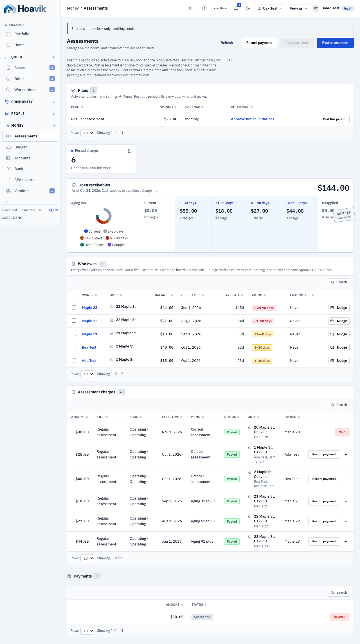This screenshot has width=360, height=644.
Task: Select the Bea Test owner checkbox
Action: pyautogui.click(x=74, y=347)
